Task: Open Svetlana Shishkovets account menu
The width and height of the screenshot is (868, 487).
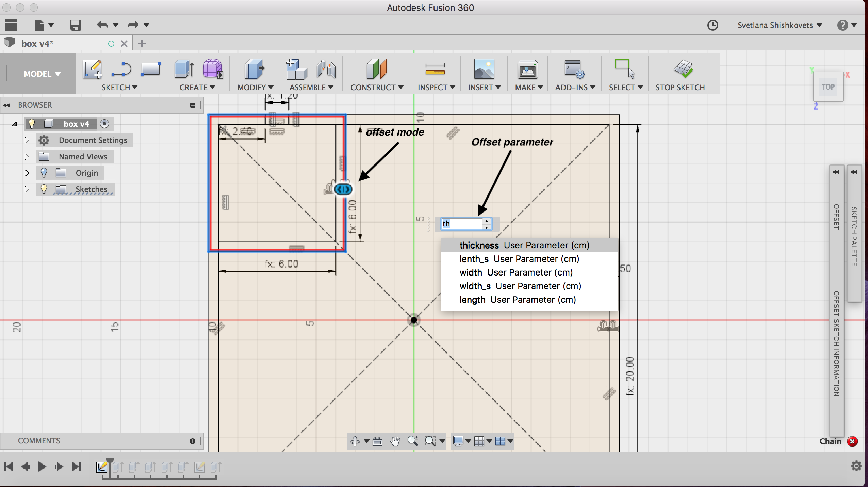Action: [x=780, y=25]
